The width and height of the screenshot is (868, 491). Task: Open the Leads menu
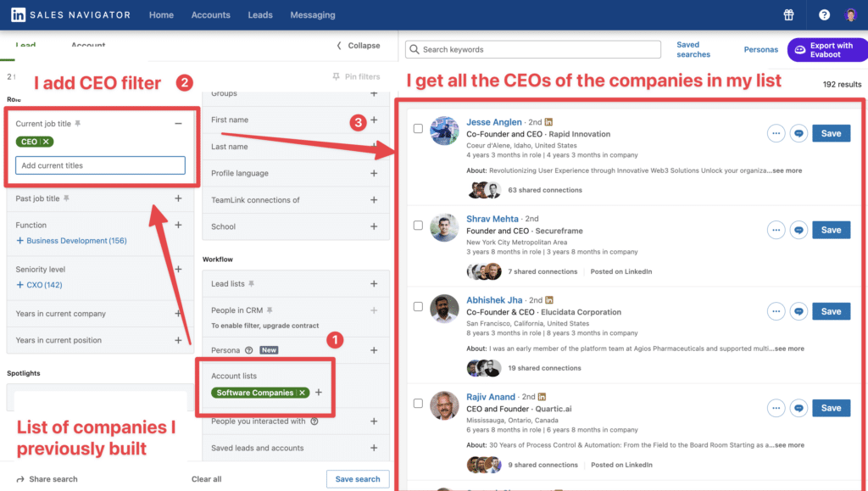[x=260, y=15]
